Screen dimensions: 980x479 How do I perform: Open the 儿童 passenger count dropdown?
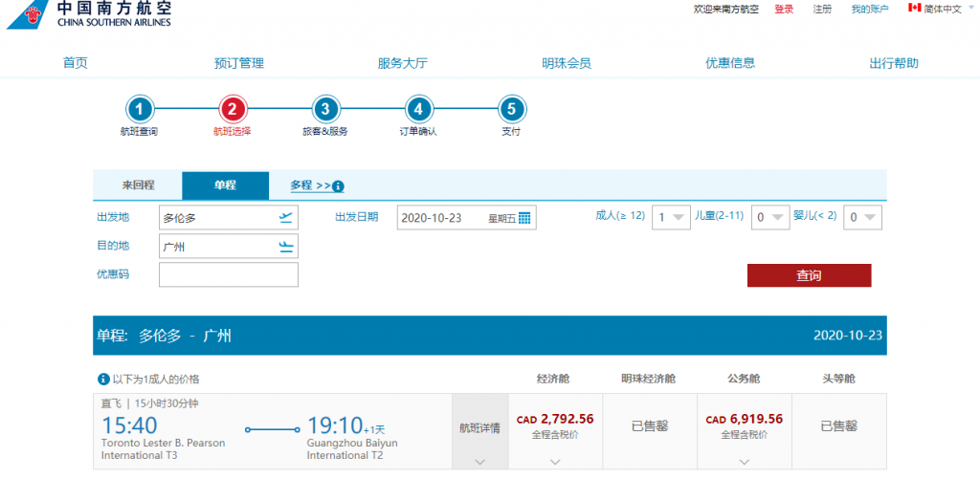[770, 217]
